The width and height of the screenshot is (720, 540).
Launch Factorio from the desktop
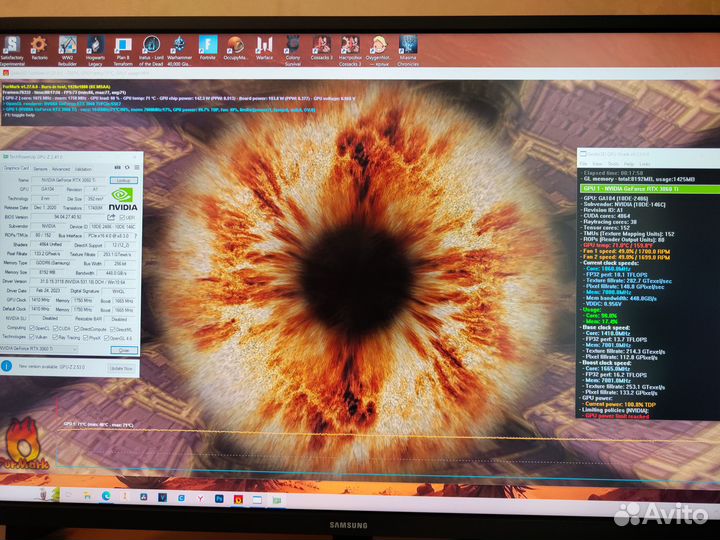39,44
